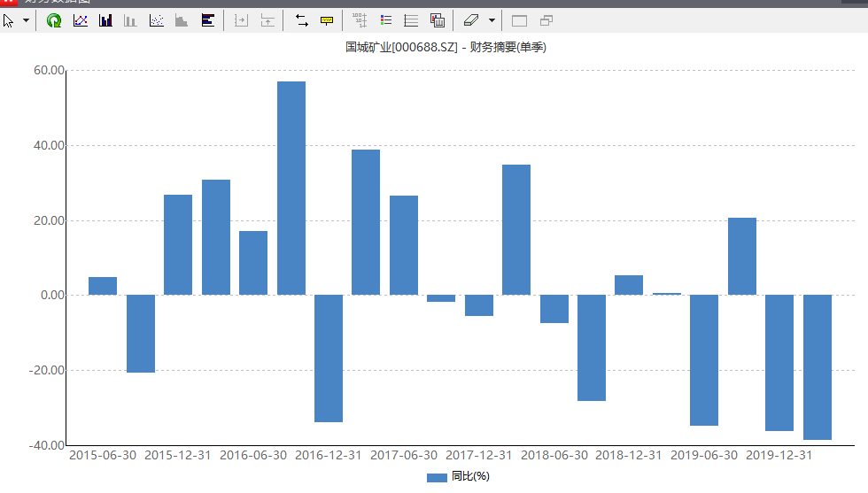Click the swap axes arrows icon
This screenshot has width=868, height=493.
(301, 21)
